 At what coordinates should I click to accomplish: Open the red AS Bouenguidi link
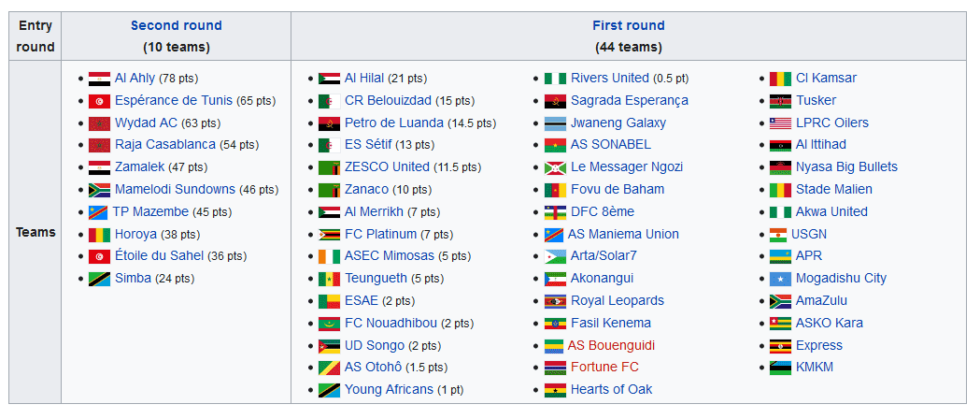611,345
